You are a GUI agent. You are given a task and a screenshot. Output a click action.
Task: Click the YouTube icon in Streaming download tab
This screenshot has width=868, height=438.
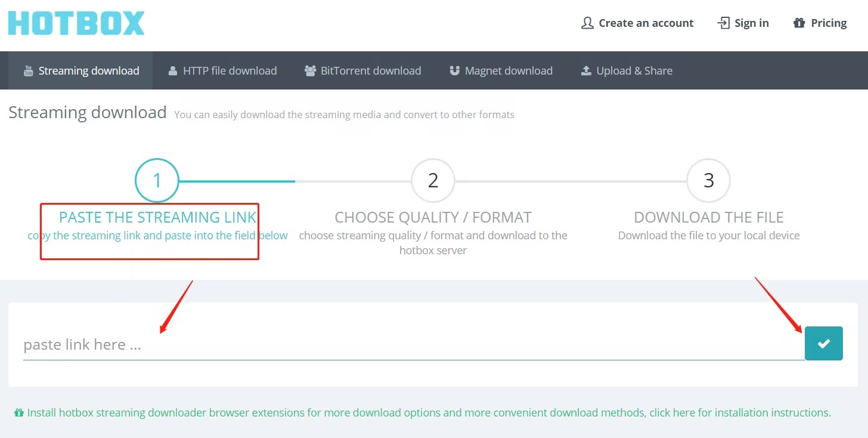(28, 71)
